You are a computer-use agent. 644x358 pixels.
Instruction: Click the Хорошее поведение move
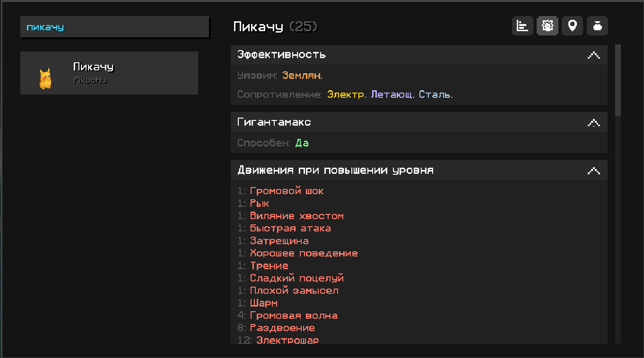304,253
